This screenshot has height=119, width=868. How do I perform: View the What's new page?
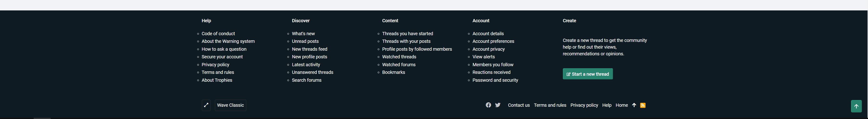coord(303,34)
